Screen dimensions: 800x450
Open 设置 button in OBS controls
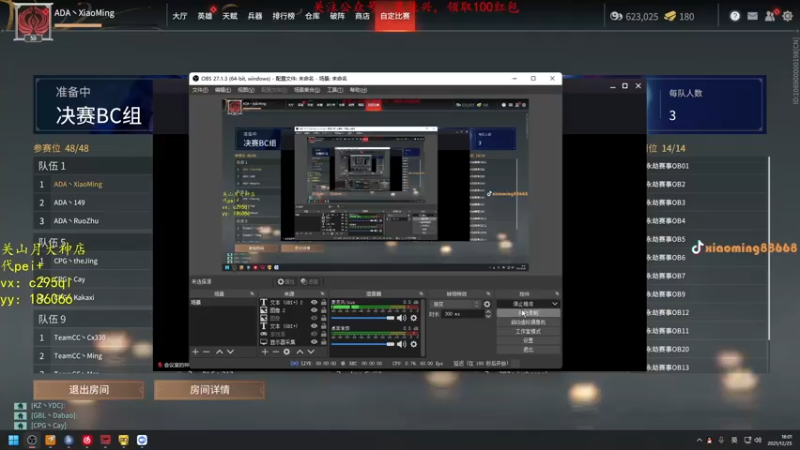tap(528, 341)
